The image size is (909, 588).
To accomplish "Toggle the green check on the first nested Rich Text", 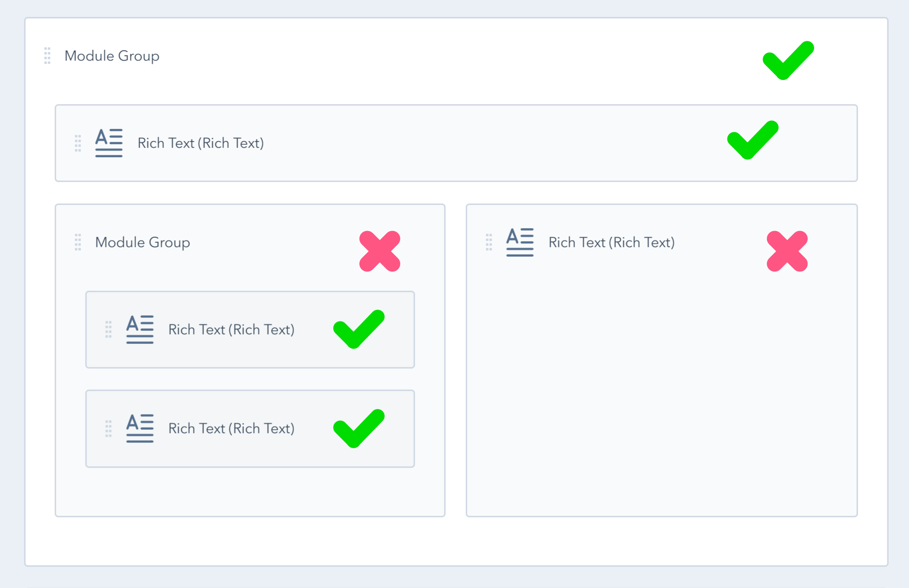I will (x=358, y=330).
